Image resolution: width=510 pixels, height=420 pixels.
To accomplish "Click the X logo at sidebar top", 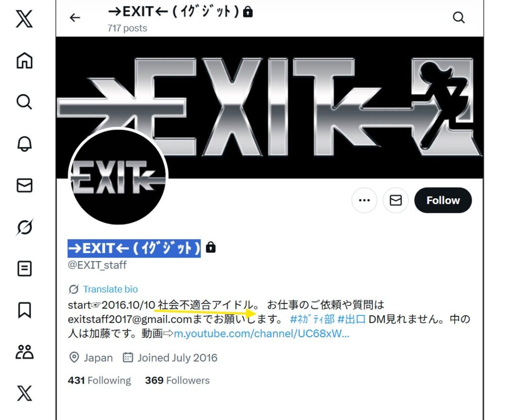I will [x=24, y=18].
